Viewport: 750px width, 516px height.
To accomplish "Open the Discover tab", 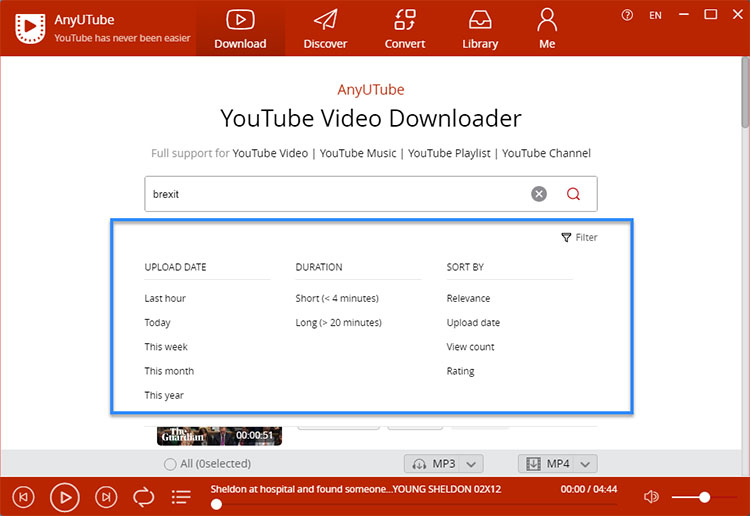I will [325, 28].
